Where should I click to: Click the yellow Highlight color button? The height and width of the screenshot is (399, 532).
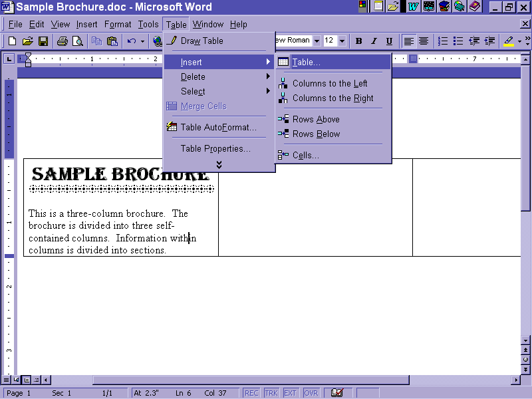509,41
